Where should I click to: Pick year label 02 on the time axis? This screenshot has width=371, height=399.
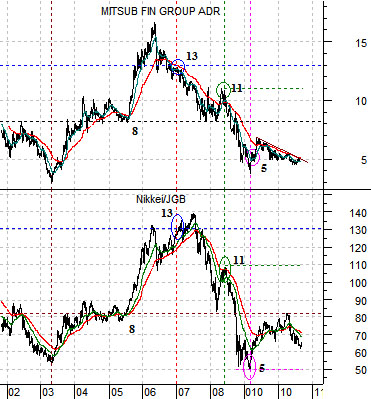point(14,392)
